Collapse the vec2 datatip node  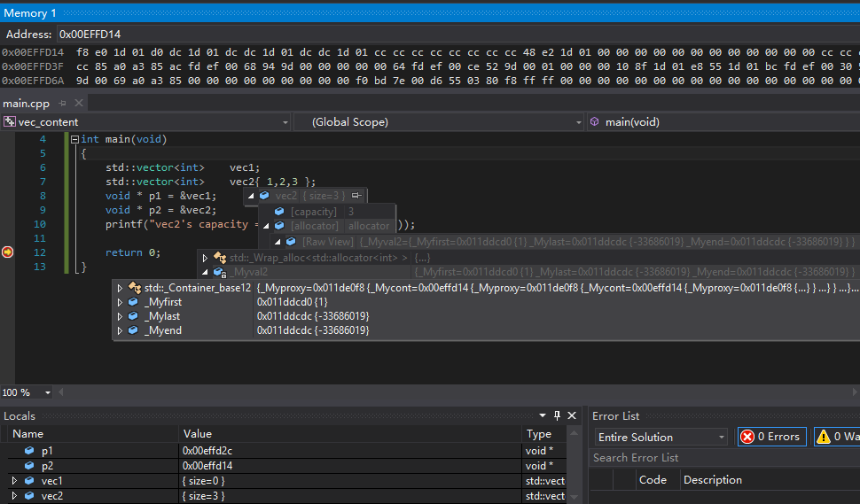pos(251,196)
